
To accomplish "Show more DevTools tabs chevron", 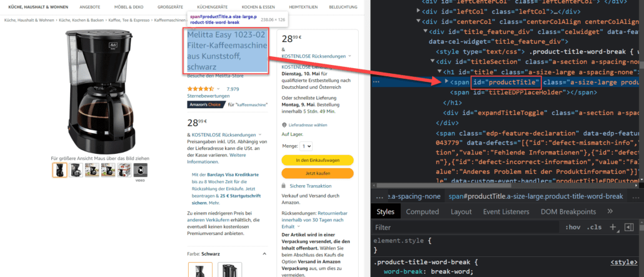I will coord(610,211).
